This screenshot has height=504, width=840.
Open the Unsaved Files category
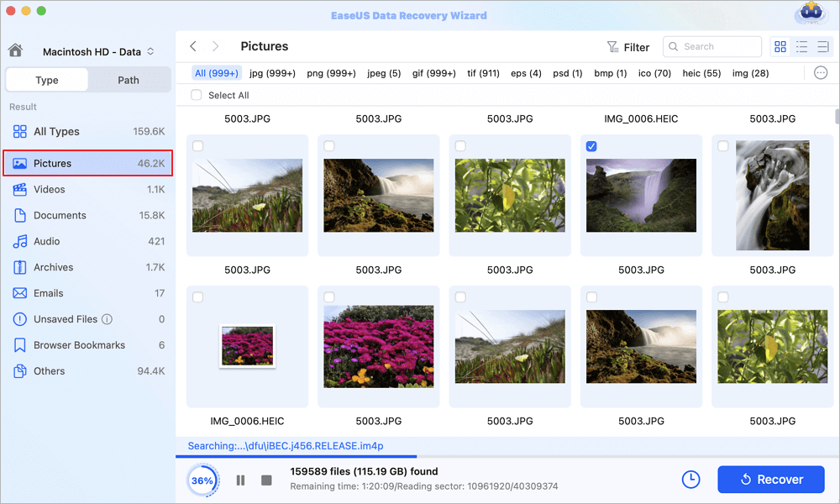tap(88, 319)
